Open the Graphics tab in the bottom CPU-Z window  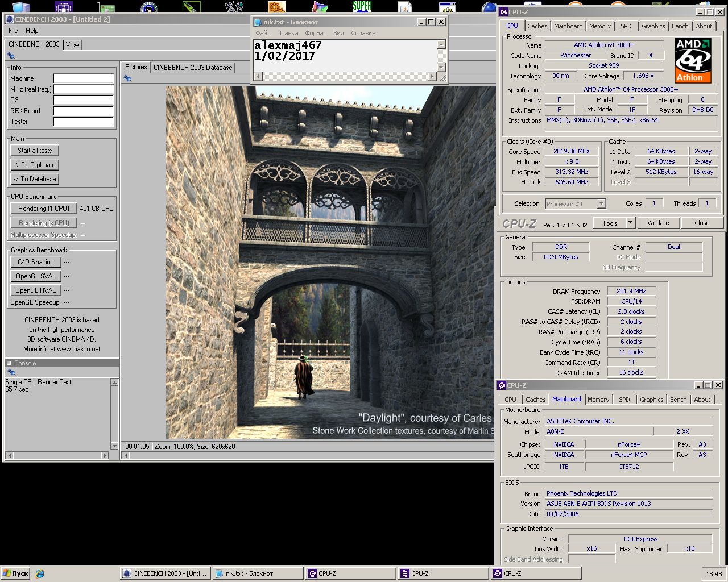tap(651, 400)
